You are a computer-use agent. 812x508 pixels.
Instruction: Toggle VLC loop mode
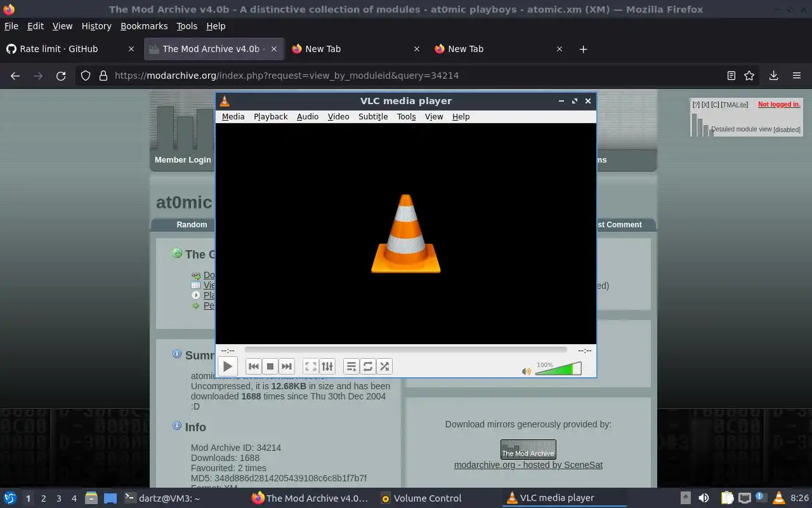pos(368,366)
